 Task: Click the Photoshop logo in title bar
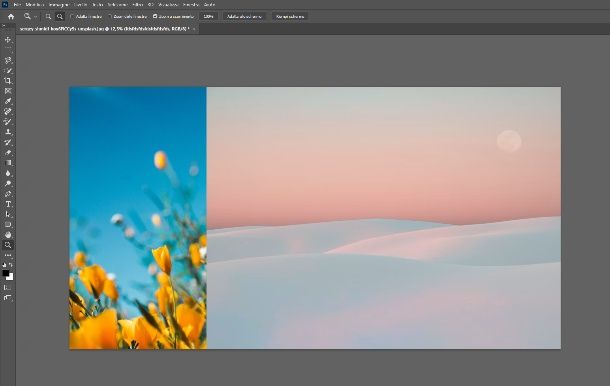5,5
